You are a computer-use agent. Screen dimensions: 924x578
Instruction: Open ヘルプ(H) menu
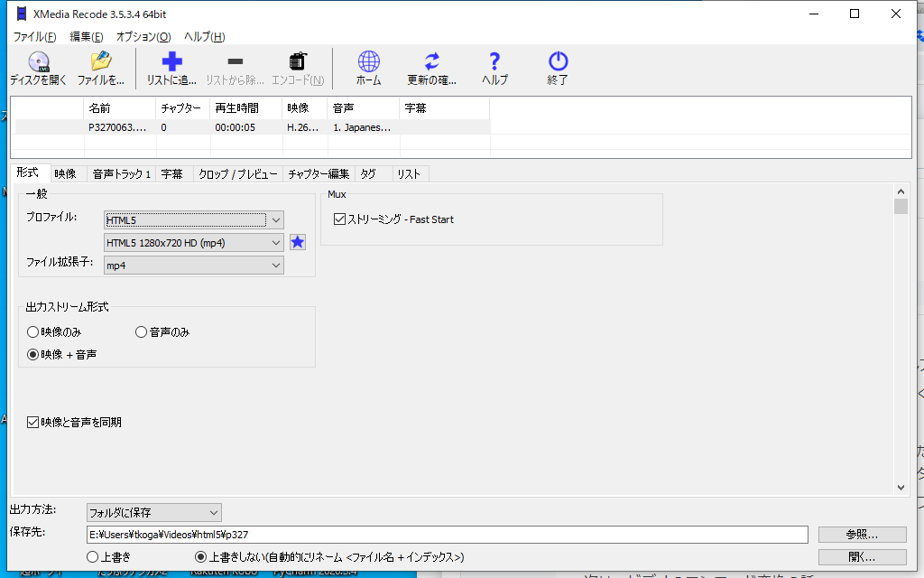click(205, 36)
